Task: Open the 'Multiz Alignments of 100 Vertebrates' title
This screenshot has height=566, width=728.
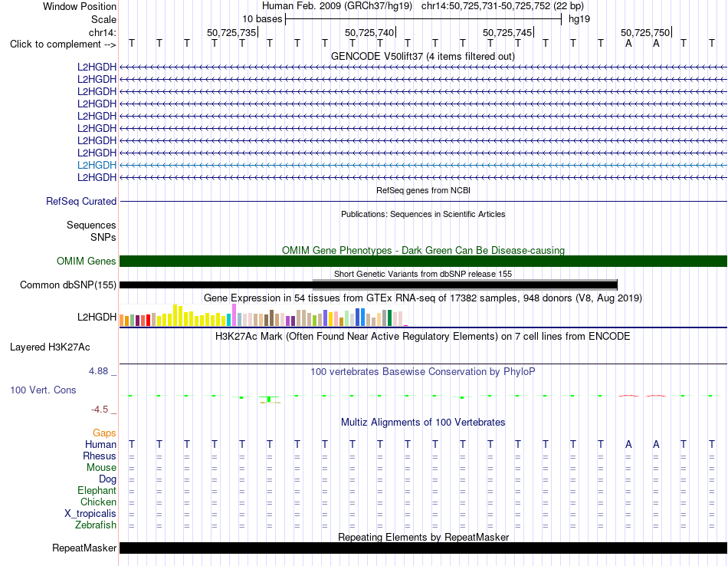Action: [423, 422]
